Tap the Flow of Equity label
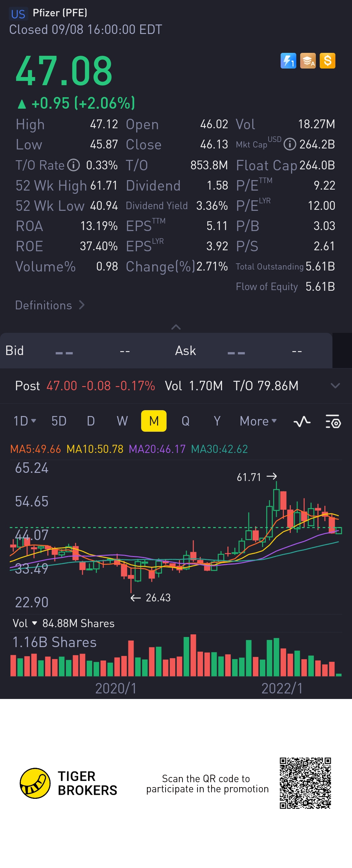 point(267,287)
